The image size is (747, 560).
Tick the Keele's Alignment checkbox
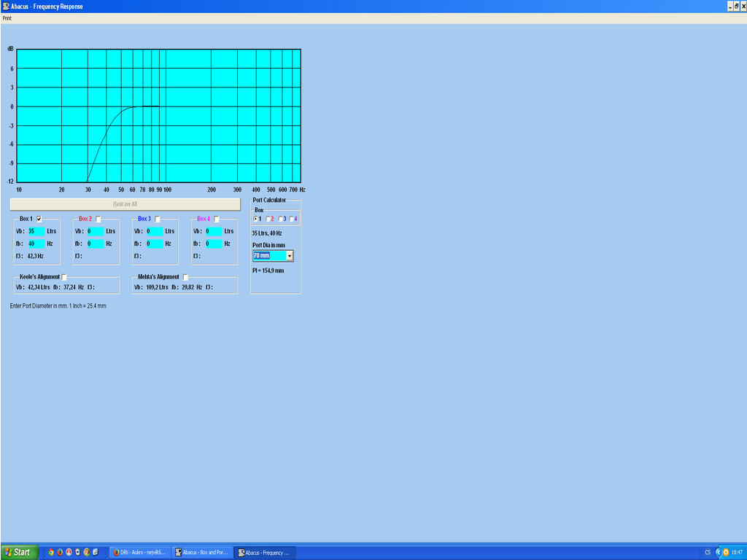click(x=64, y=277)
